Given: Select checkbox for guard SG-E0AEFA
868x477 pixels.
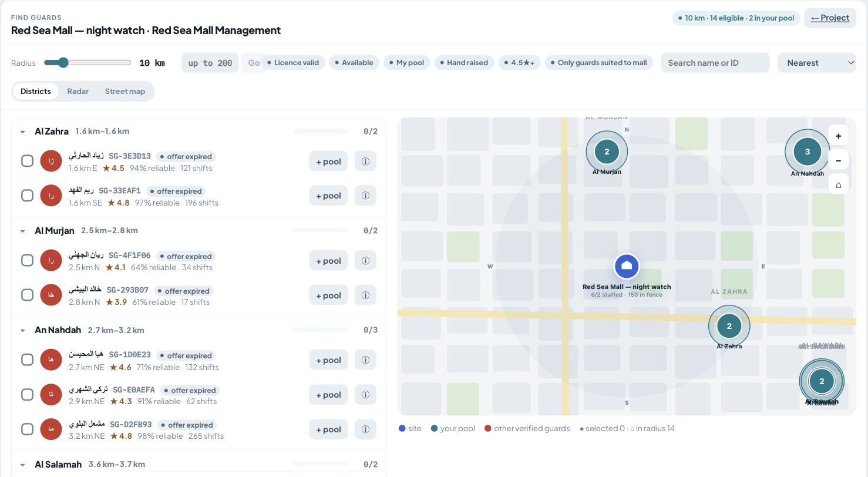Looking at the screenshot, I should point(27,394).
